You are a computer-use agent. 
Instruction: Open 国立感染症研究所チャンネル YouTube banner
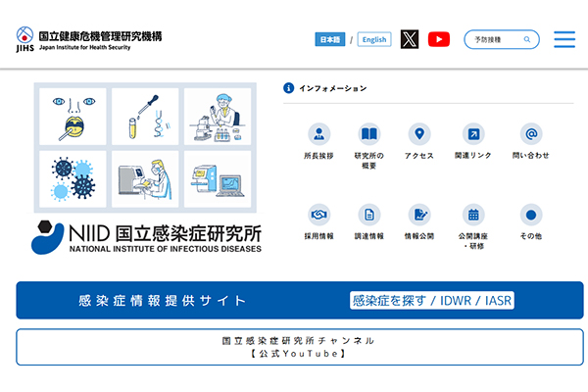300,347
